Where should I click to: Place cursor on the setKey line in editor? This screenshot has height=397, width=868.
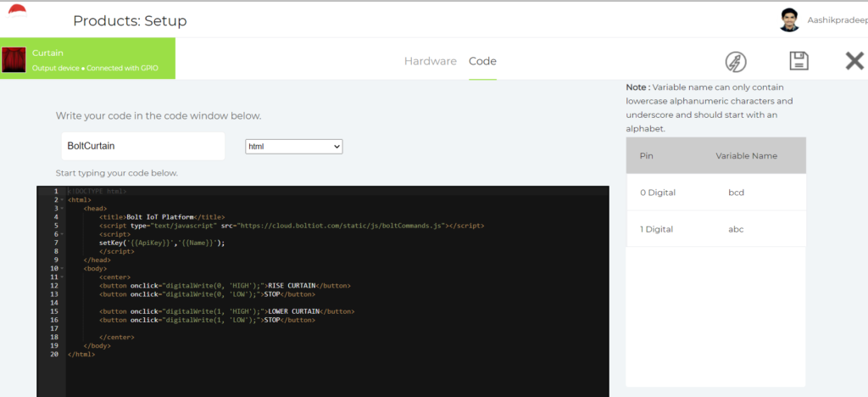click(x=161, y=243)
